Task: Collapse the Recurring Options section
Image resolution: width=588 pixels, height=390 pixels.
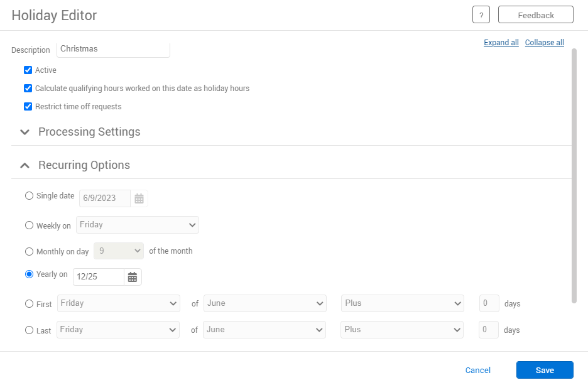Action: 25,165
